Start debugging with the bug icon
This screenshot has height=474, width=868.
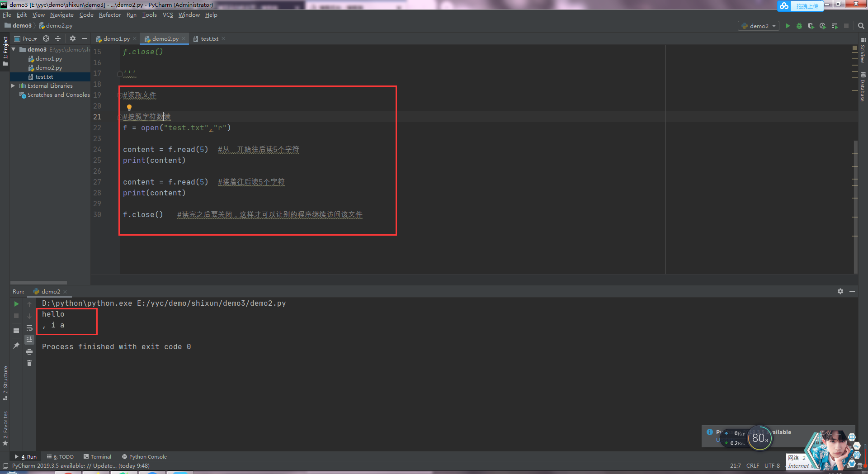(x=799, y=26)
